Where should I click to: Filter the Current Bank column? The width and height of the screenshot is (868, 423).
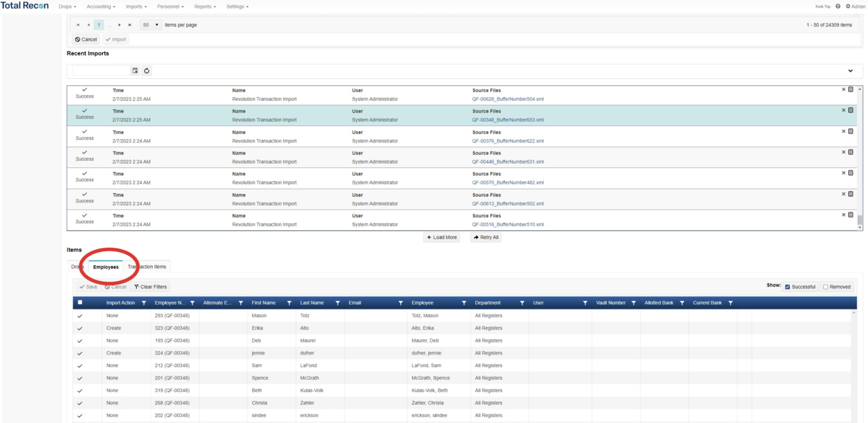tap(731, 303)
